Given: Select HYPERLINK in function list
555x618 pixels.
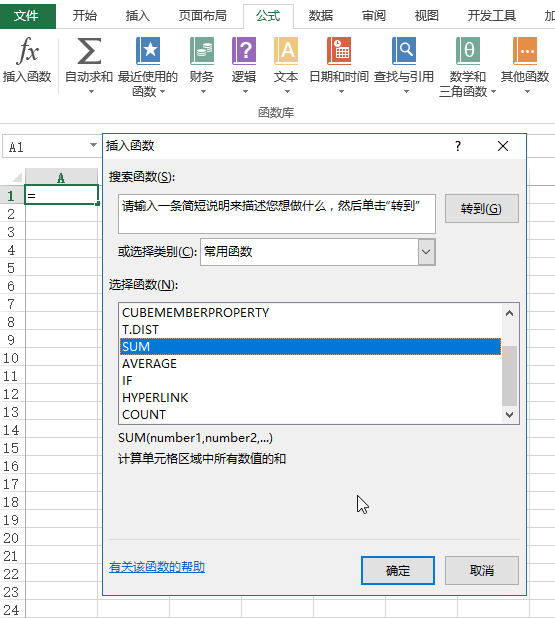Looking at the screenshot, I should 310,397.
